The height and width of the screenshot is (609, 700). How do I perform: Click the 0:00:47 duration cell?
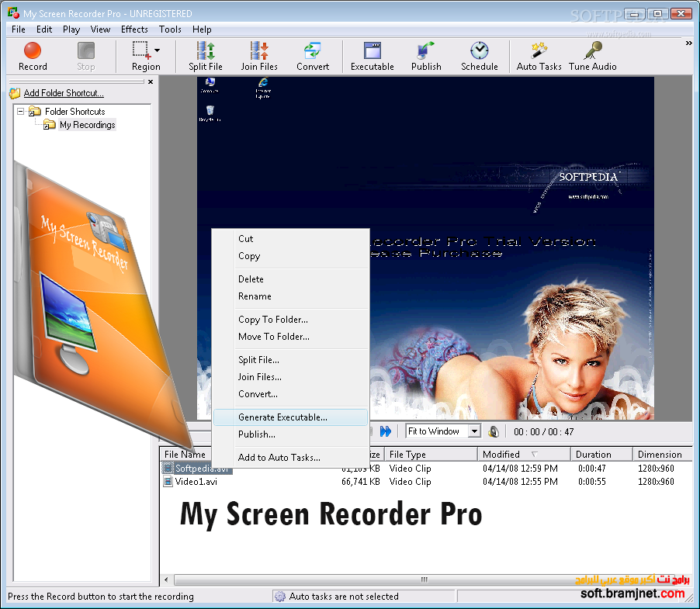pos(592,469)
